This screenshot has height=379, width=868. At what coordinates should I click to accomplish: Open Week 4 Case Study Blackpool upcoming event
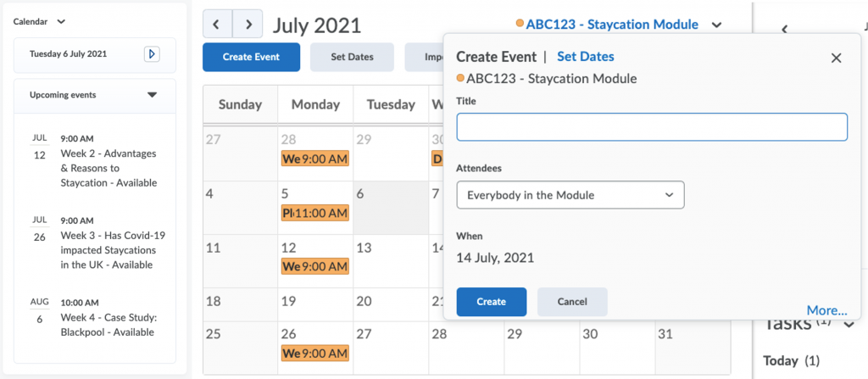click(x=108, y=326)
